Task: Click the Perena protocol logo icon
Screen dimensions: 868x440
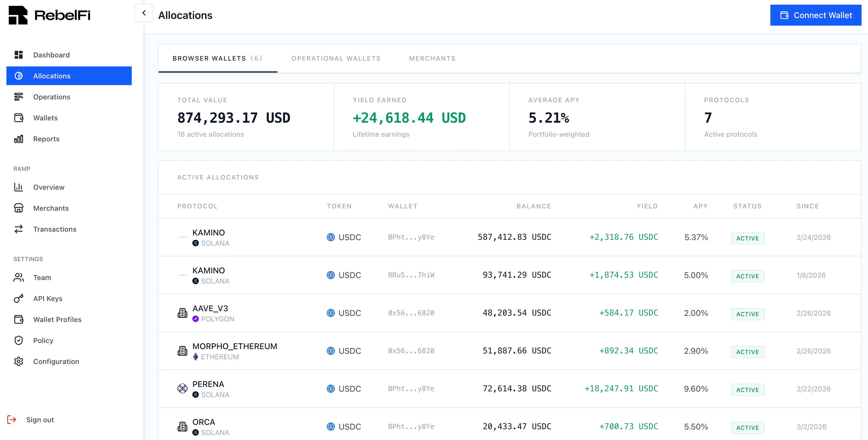Action: tap(182, 388)
